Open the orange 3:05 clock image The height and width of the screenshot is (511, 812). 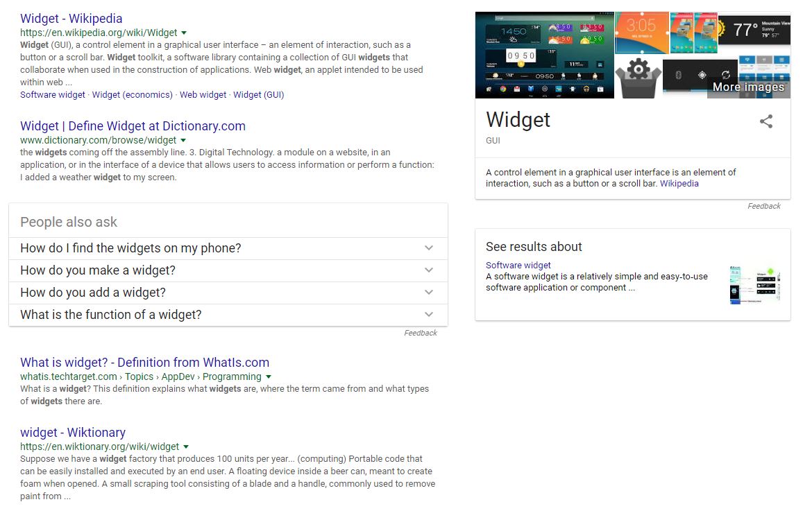pyautogui.click(x=642, y=33)
